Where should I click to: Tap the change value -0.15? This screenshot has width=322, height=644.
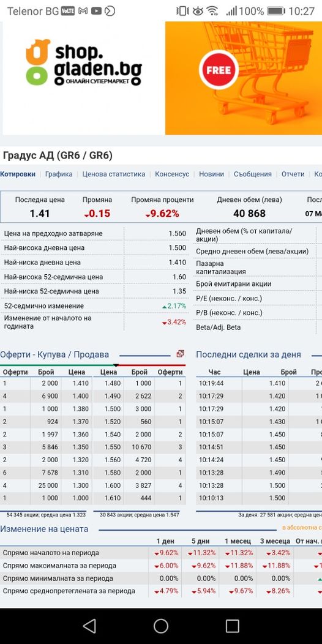[97, 214]
